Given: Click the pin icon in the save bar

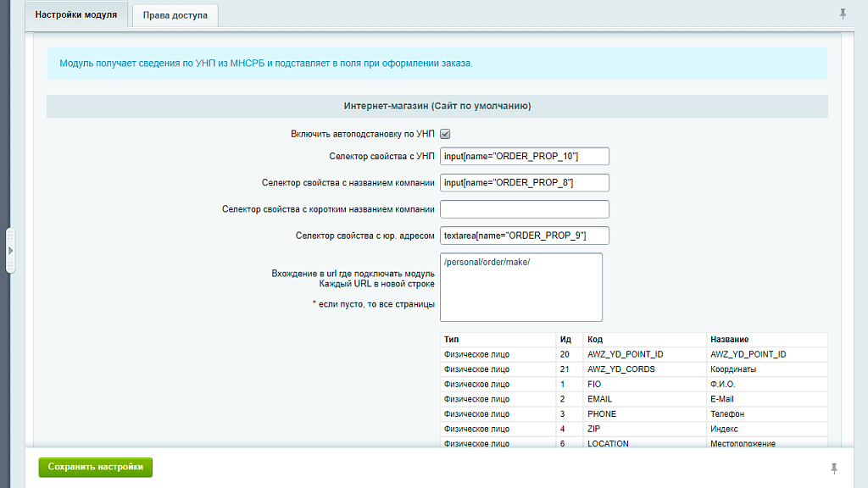Looking at the screenshot, I should tap(834, 468).
